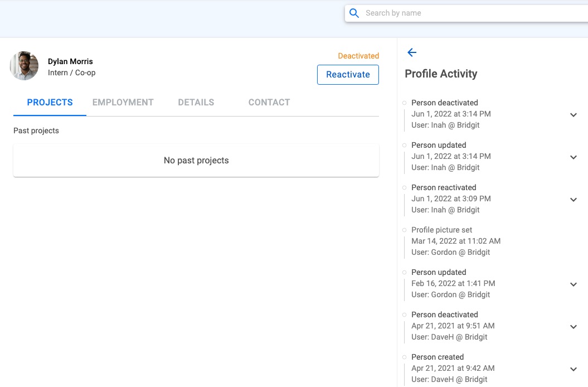Viewport: 588px width, 387px height.
Task: Click the Jun 1, 2022 at 3:09 PM timestamp
Action: [x=451, y=199]
